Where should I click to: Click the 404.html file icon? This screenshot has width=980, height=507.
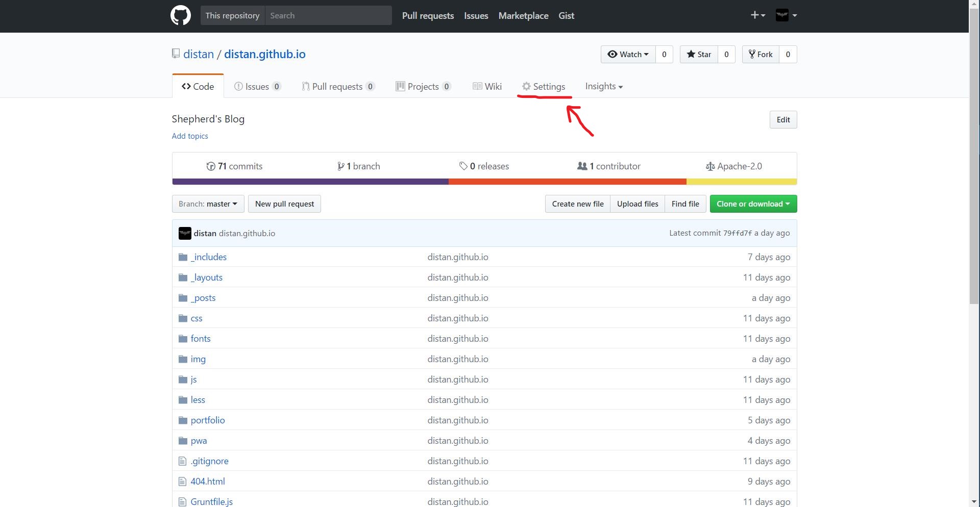point(182,481)
